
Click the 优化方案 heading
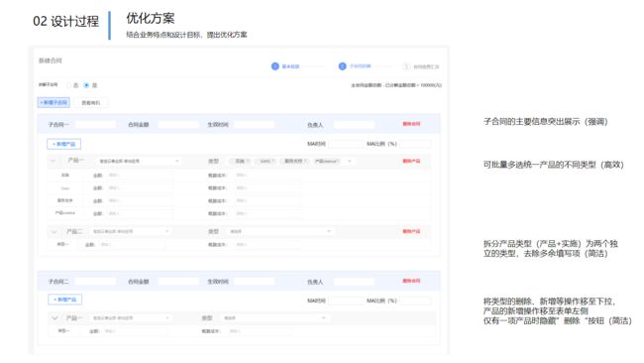point(151,18)
